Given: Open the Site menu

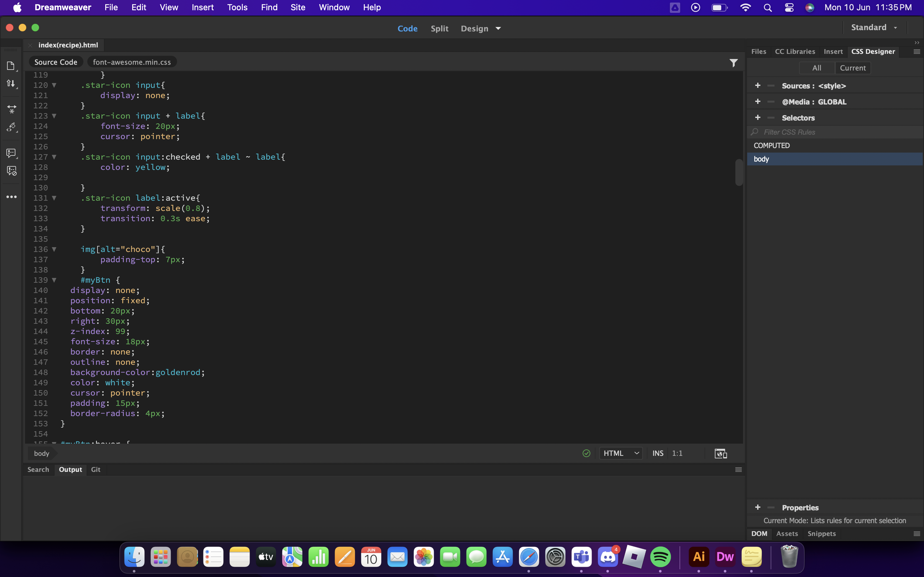Looking at the screenshot, I should tap(297, 7).
